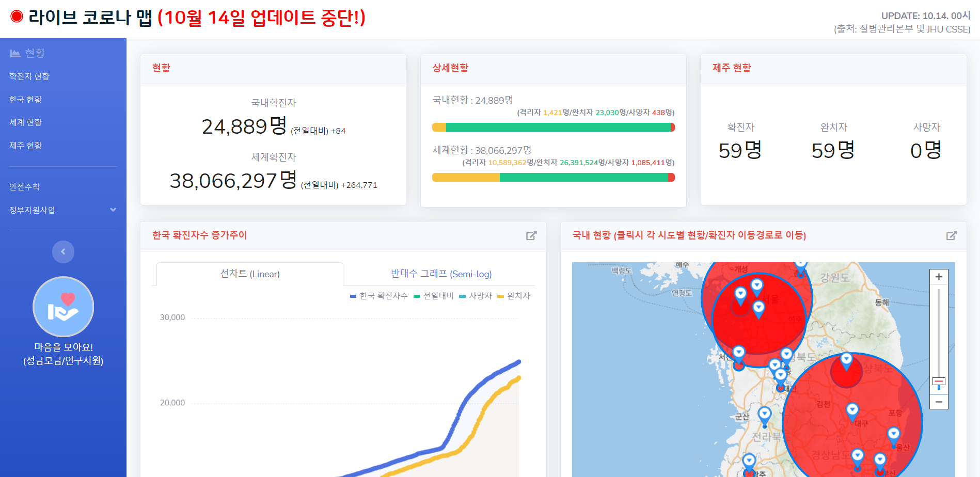Click 30,000 y-axis label on chart

pyautogui.click(x=172, y=317)
